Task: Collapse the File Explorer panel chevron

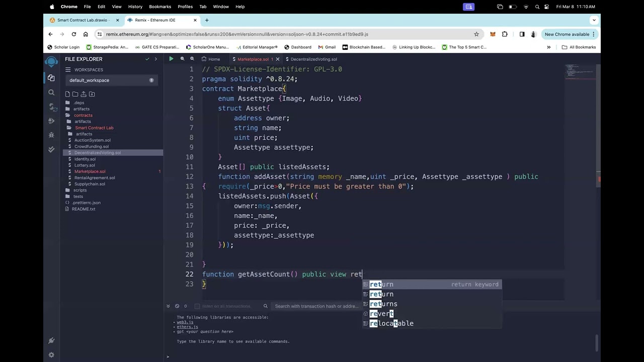Action: click(x=155, y=59)
